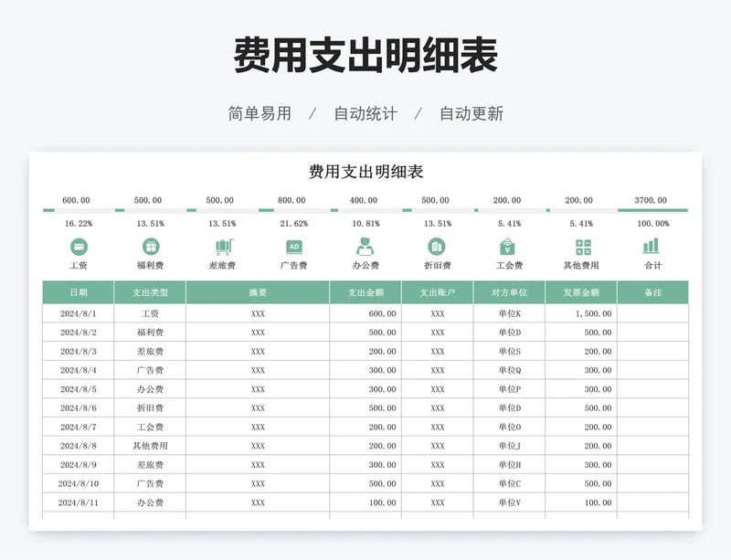Click invoice amount 1,500.00 cell
Screen dimensions: 731x560
[581, 314]
